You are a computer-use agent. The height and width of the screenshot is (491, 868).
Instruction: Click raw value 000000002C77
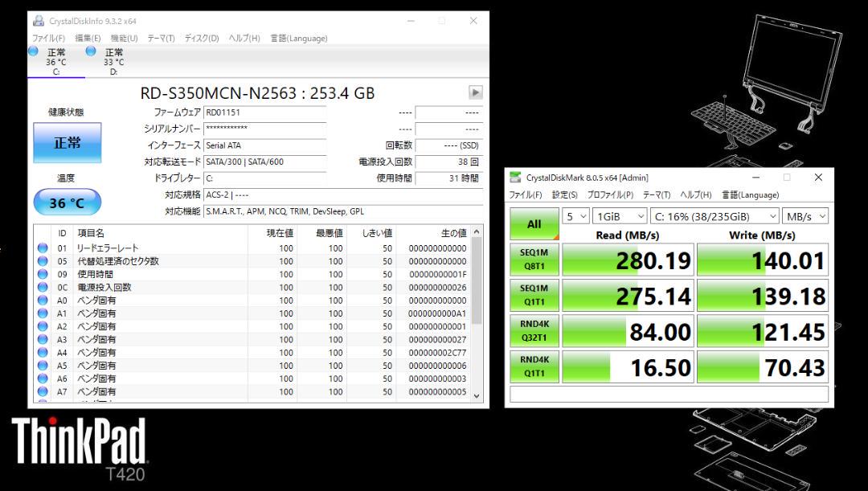point(437,353)
